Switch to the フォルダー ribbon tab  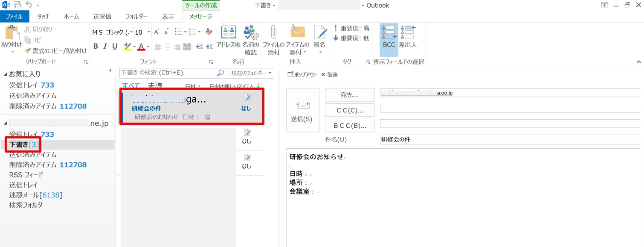(136, 16)
